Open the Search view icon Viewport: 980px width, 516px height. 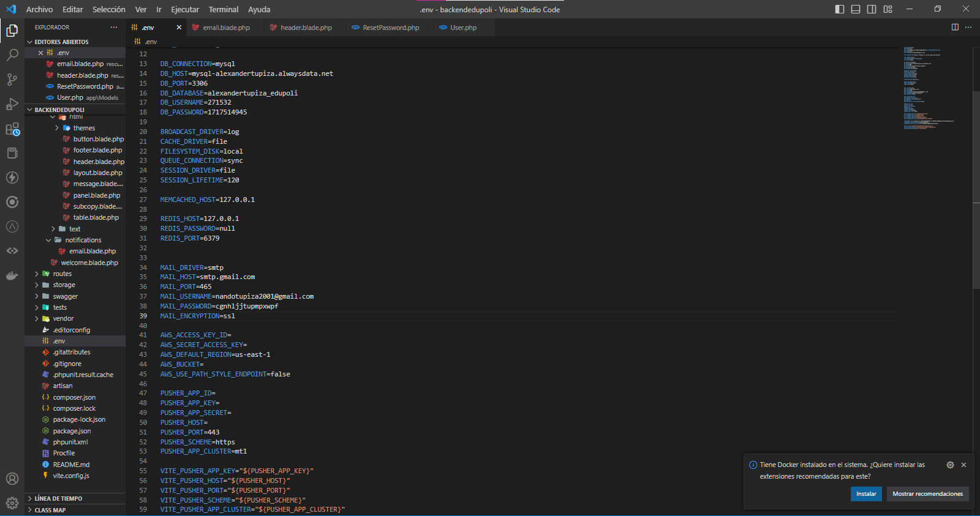point(12,55)
